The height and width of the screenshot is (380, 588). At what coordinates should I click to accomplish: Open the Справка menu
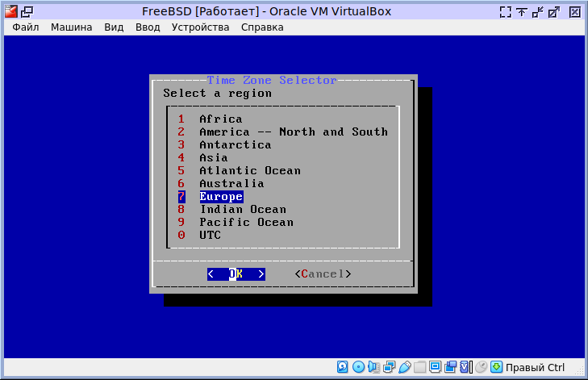[262, 27]
